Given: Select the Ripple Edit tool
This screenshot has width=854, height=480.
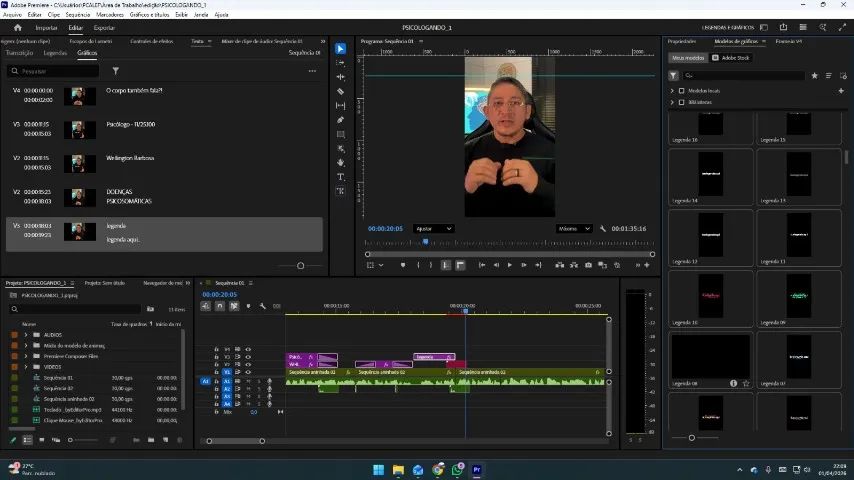Looking at the screenshot, I should pos(340,77).
